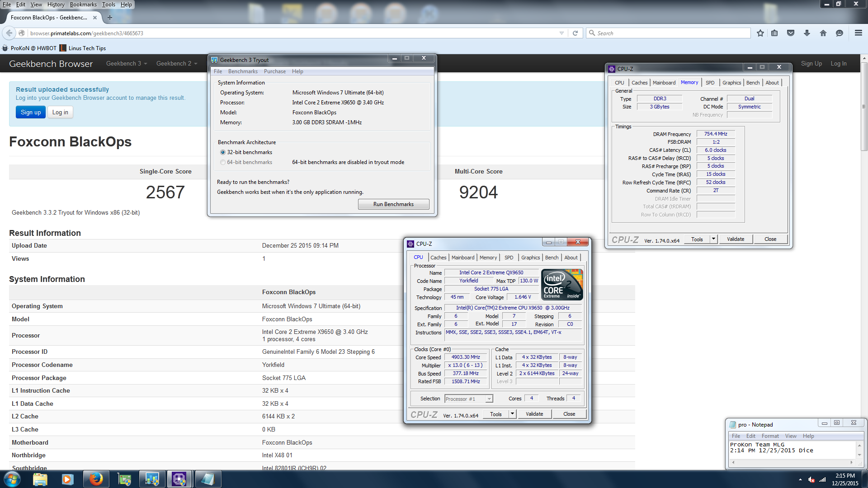
Task: Open CPU tab in memory CPU-Z window
Action: (619, 83)
